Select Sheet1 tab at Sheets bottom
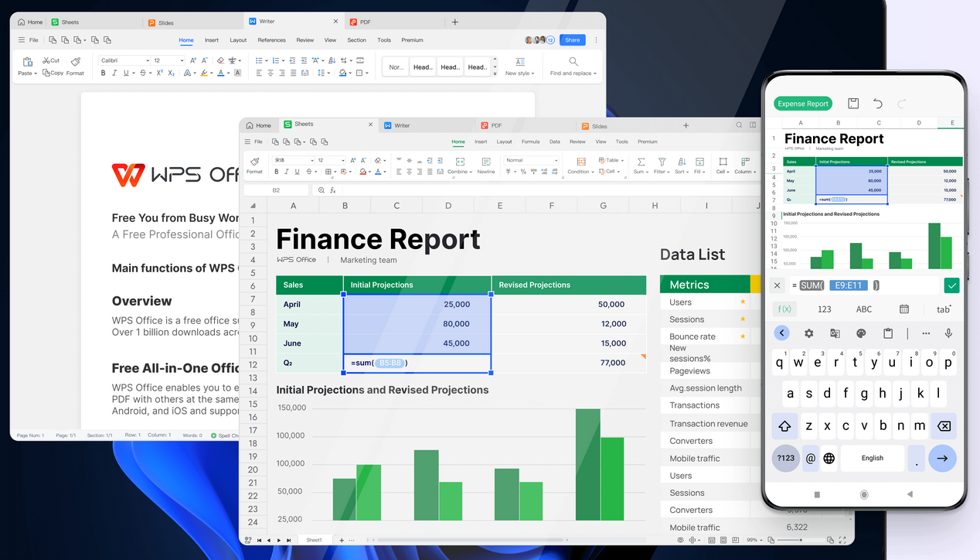Viewport: 980px width, 560px height. point(314,540)
